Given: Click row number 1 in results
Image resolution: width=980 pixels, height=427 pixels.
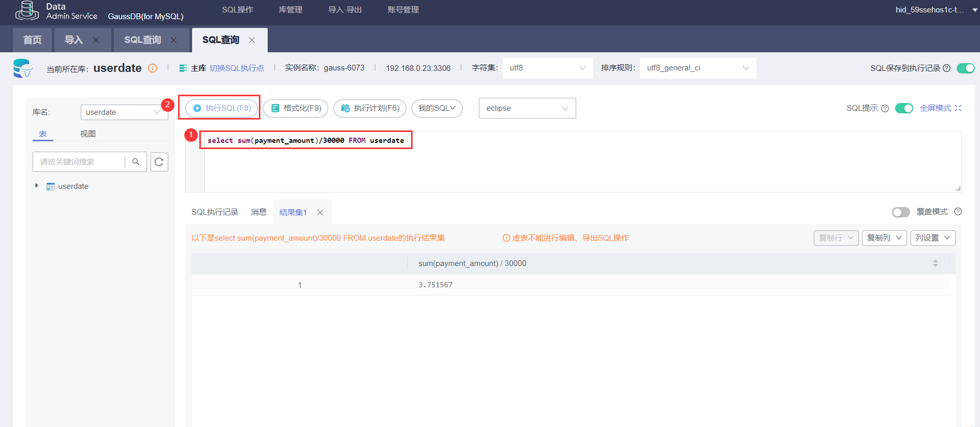Looking at the screenshot, I should (300, 285).
